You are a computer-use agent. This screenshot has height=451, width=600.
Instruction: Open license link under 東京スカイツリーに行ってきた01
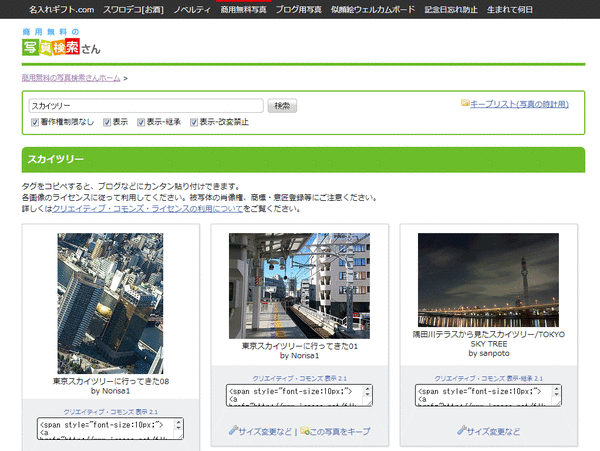(300, 378)
